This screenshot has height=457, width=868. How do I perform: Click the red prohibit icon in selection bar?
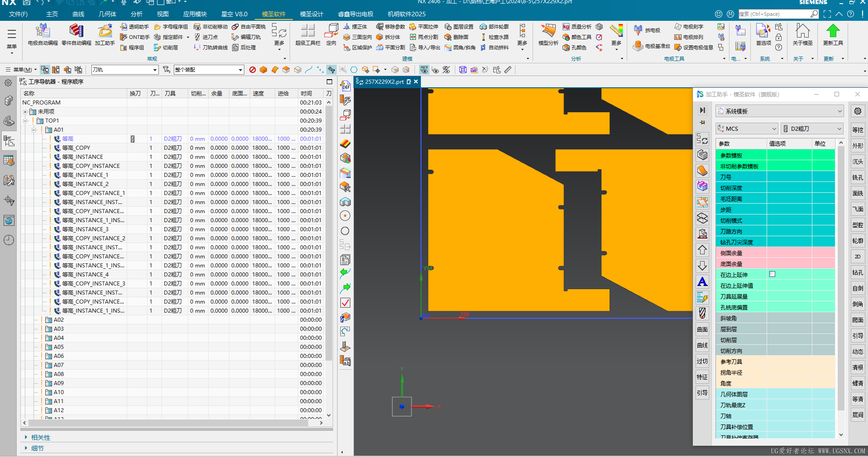click(253, 70)
